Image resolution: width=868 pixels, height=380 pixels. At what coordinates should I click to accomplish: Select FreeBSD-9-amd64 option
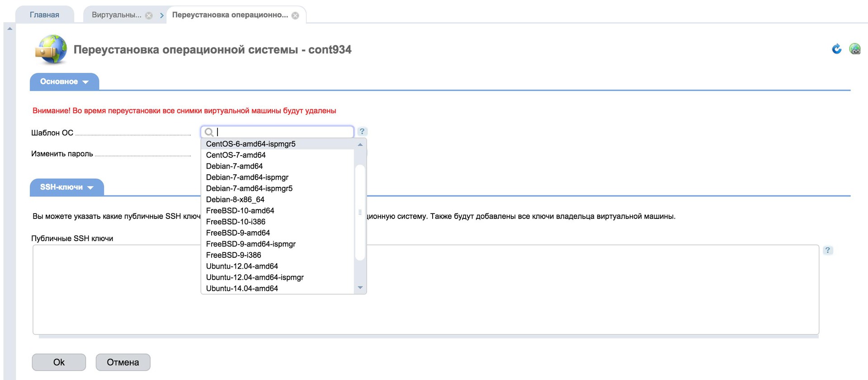[278, 233]
